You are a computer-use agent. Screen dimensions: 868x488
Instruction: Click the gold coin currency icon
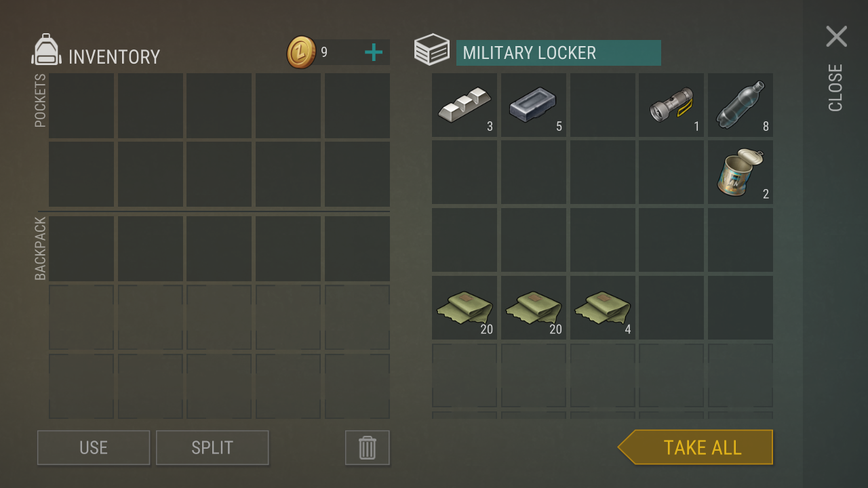pos(301,52)
